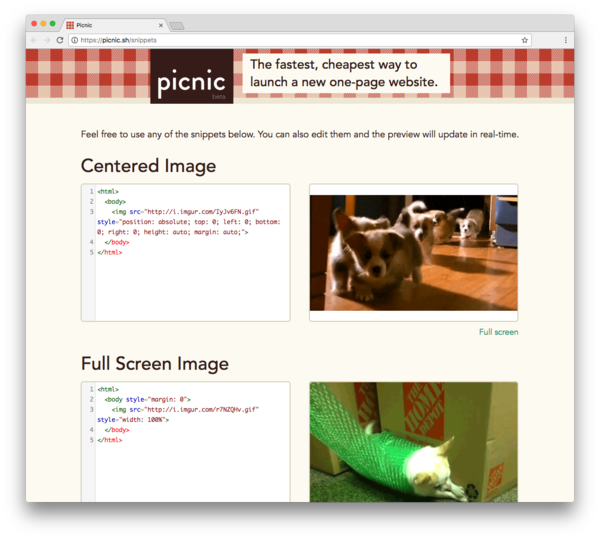600x539 pixels.
Task: Click inside the Centered Image code editor
Action: pyautogui.click(x=190, y=285)
